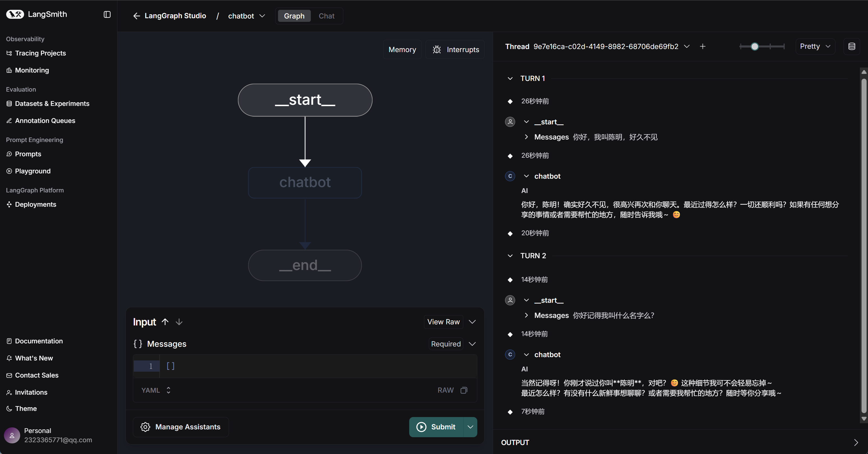Open the Thread ID dropdown chevron
868x454 pixels.
(687, 46)
